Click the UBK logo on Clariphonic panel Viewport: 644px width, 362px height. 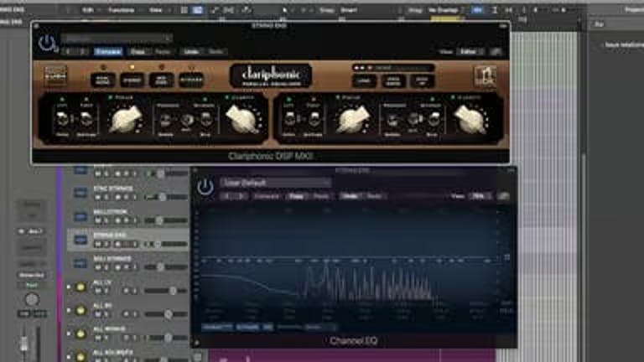pyautogui.click(x=485, y=76)
